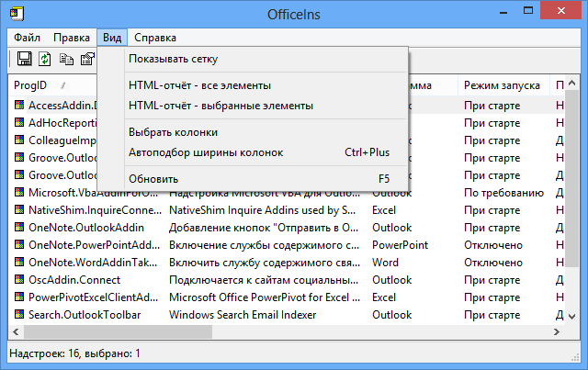The image size is (588, 370).
Task: Click the Properties toolbar icon
Action: tap(87, 59)
